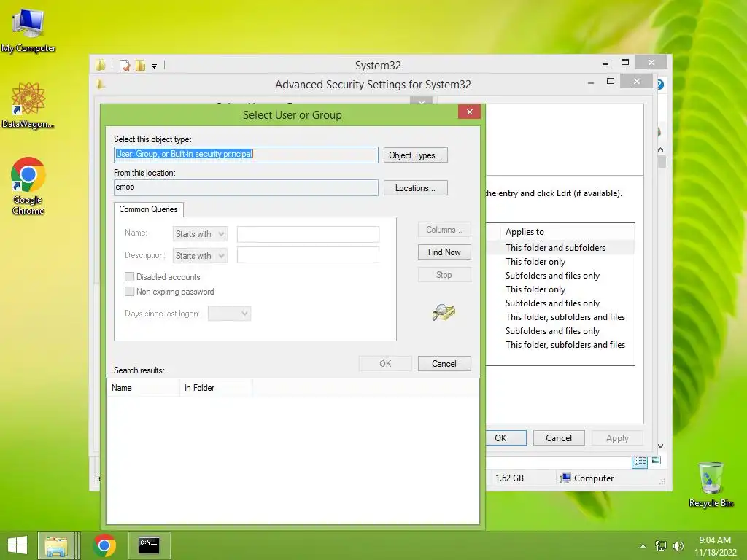Open the Days since last logon dropdown
747x560 pixels.
[229, 314]
